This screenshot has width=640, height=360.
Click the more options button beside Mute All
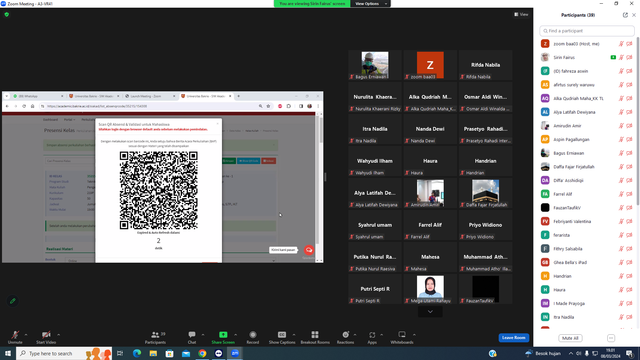click(x=611, y=338)
